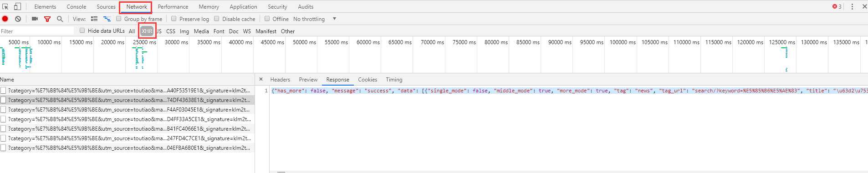This screenshot has width=868, height=173.
Task: Toggle capture screenshots camera icon
Action: 35,19
